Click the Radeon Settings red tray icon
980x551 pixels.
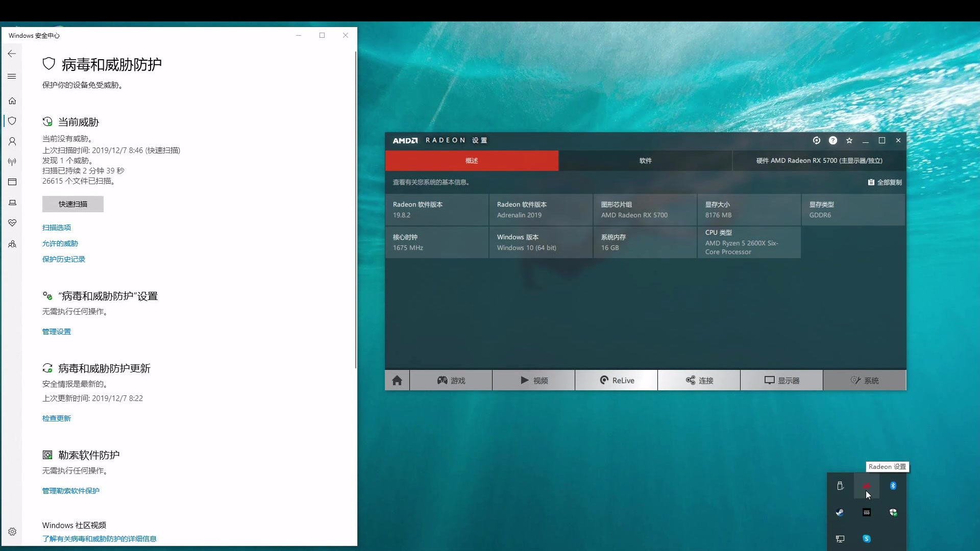pyautogui.click(x=867, y=486)
